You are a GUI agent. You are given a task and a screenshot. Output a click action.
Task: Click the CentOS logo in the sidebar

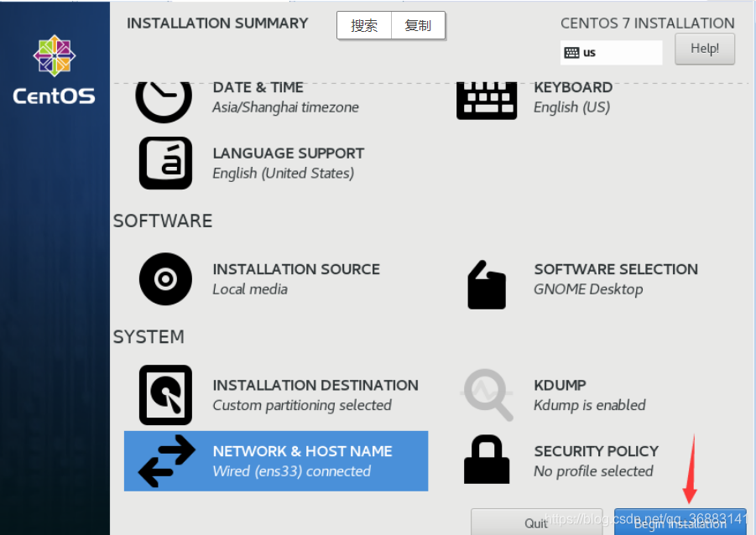click(54, 70)
